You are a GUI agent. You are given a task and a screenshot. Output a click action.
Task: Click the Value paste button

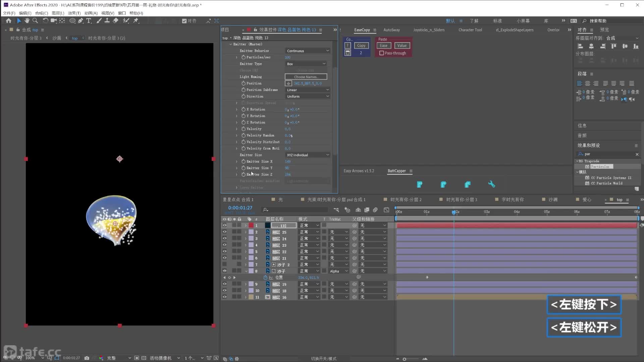(x=402, y=46)
